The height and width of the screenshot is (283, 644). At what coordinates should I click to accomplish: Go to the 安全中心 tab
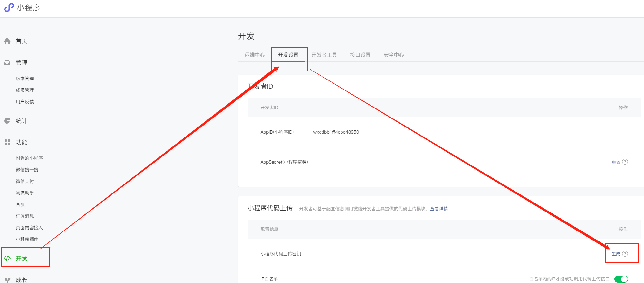pos(394,55)
